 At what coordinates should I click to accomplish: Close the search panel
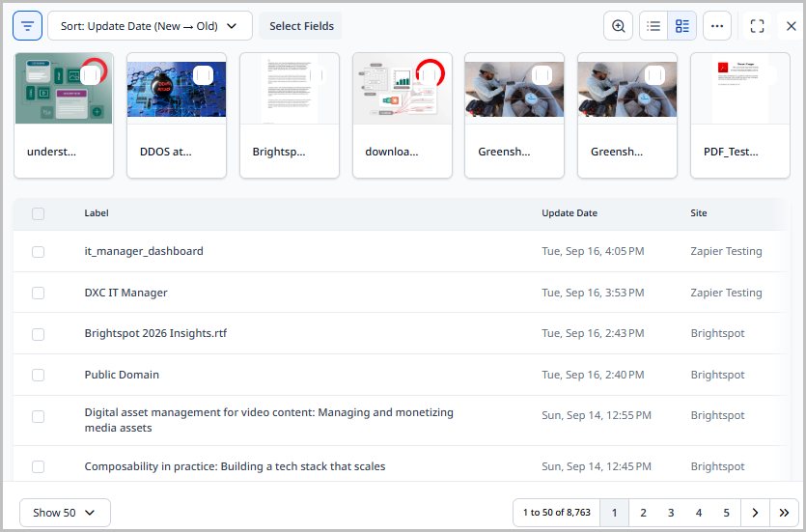(x=792, y=26)
